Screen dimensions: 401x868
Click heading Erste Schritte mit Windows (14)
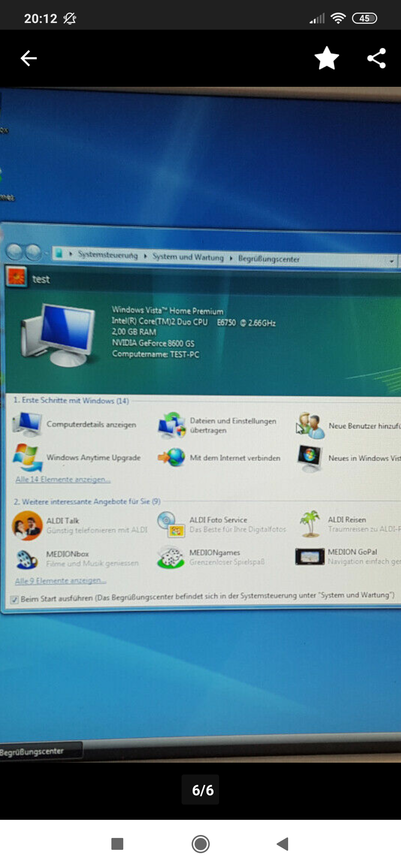tap(71, 401)
